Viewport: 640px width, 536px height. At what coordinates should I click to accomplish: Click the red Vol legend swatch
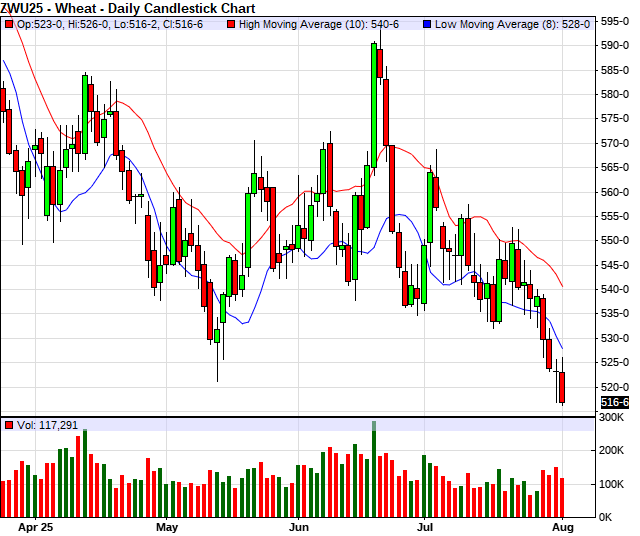[9, 425]
